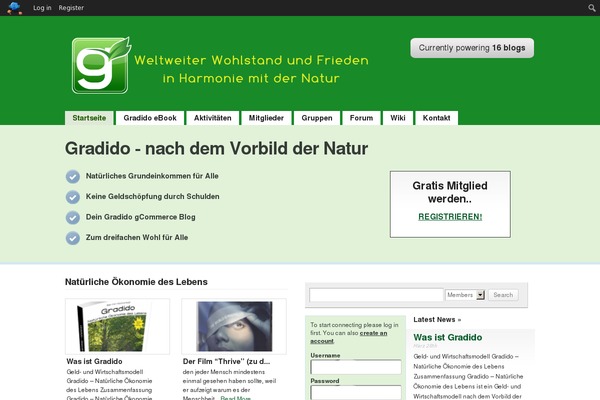The image size is (600, 400).
Task: Click Log in in the top bar
Action: click(42, 8)
